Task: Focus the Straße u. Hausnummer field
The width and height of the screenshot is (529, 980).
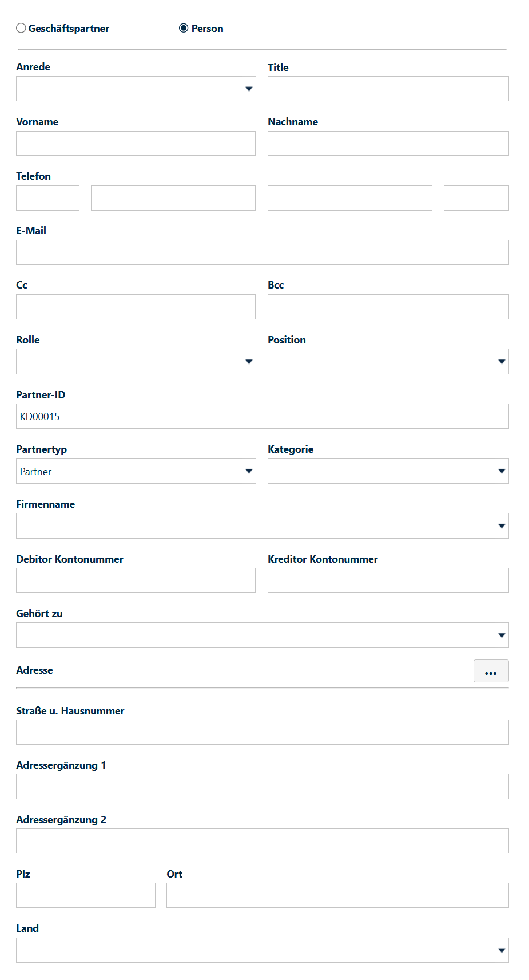Action: [x=262, y=732]
